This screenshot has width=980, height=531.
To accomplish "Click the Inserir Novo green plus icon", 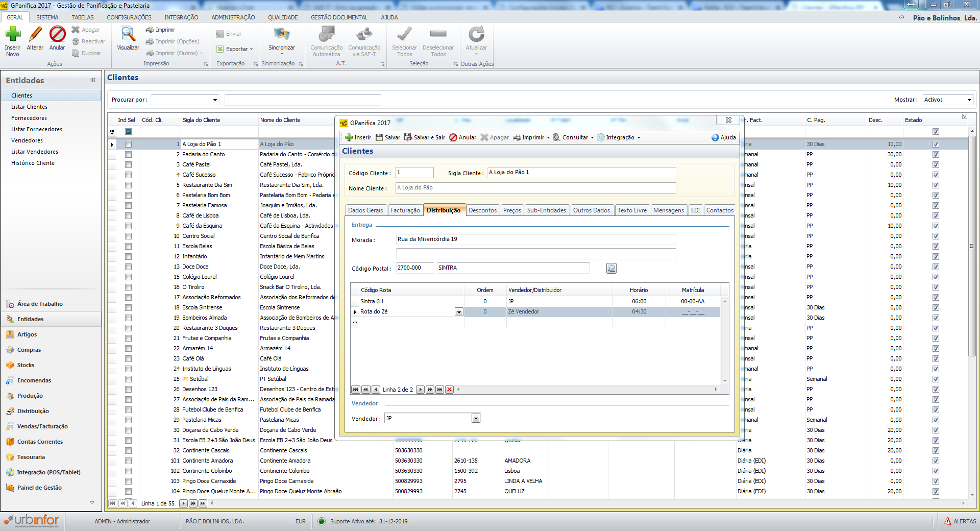I will point(13,35).
